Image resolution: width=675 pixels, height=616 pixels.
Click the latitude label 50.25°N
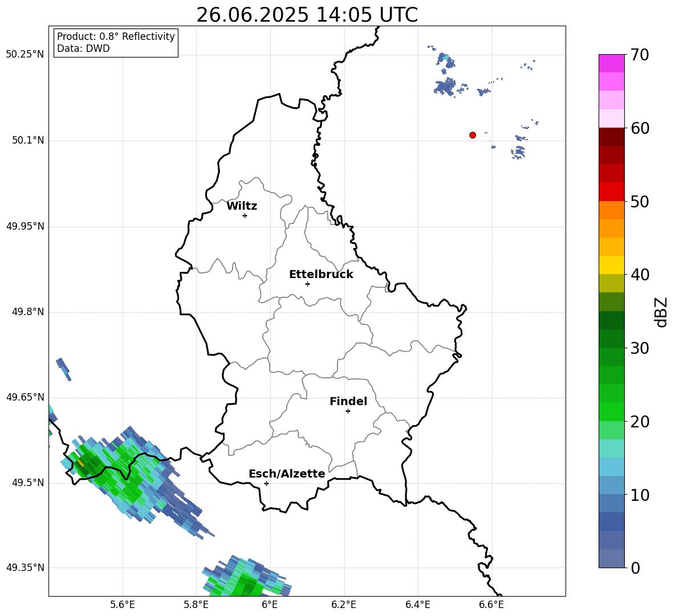25,55
